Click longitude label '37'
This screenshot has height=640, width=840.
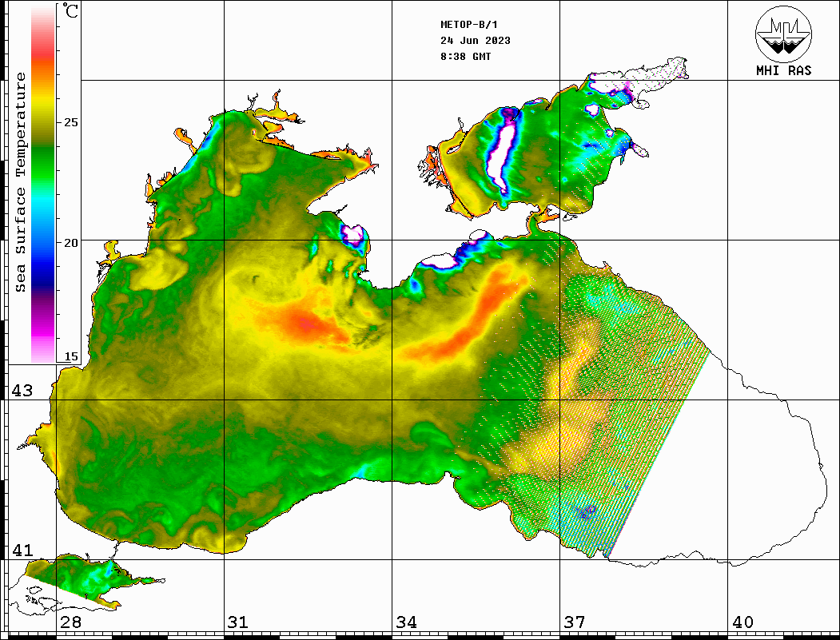pos(575,622)
